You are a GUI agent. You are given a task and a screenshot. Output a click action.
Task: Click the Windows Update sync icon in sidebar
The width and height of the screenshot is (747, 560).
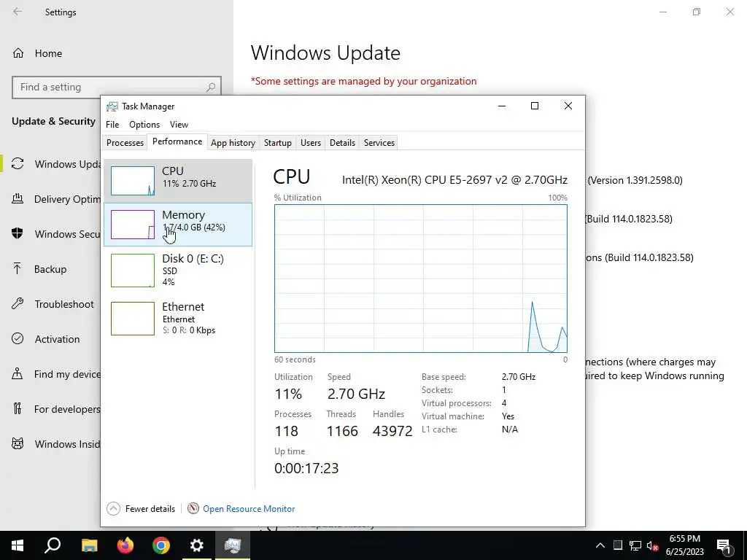tap(18, 164)
